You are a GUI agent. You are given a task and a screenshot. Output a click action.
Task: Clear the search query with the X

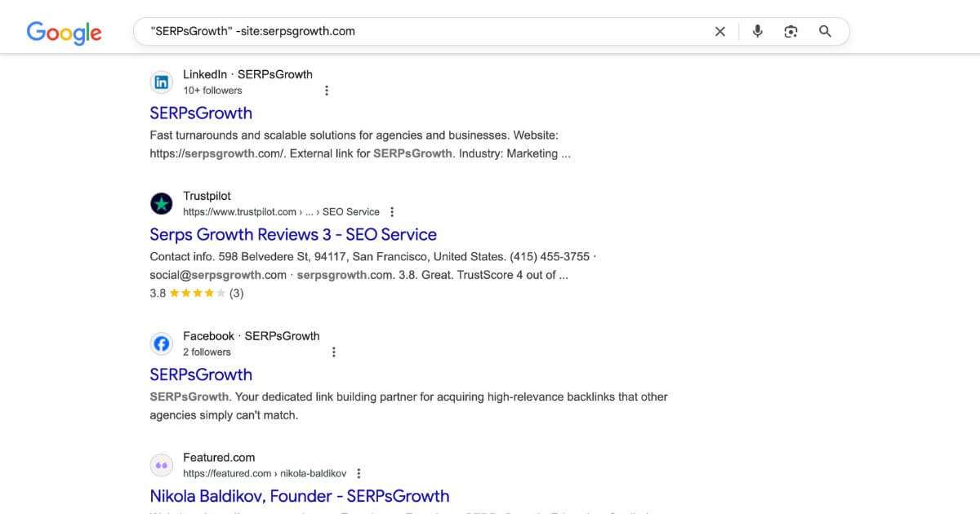[719, 31]
